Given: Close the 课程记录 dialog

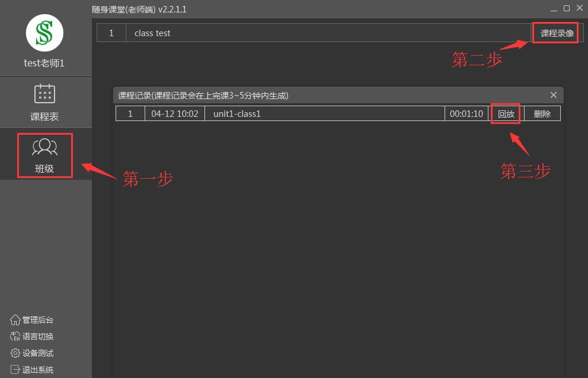Looking at the screenshot, I should tap(554, 95).
